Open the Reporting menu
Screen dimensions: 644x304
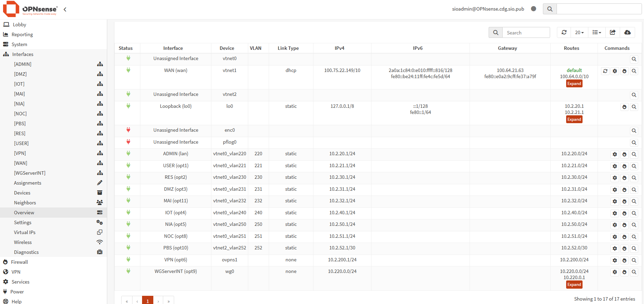(x=53, y=34)
